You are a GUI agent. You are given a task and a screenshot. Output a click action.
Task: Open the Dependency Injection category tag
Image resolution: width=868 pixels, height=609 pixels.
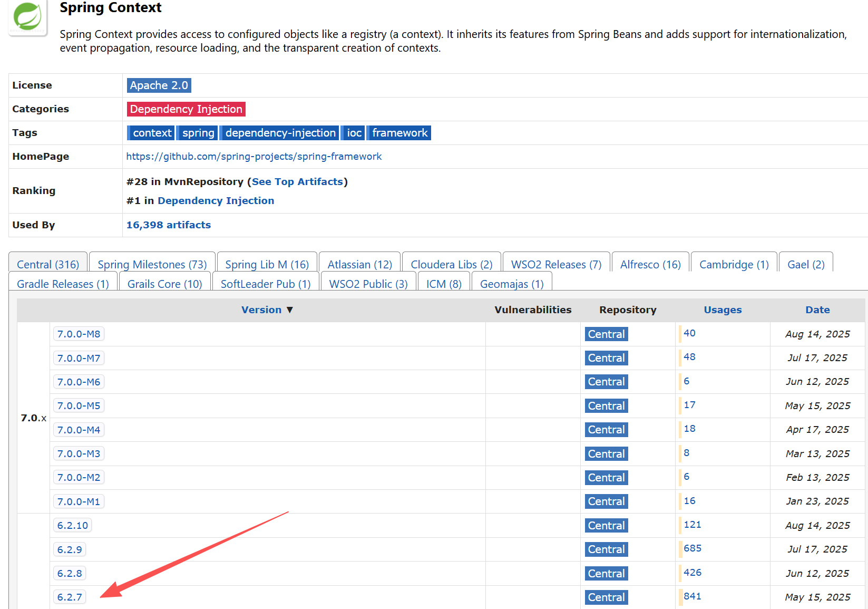pos(186,109)
